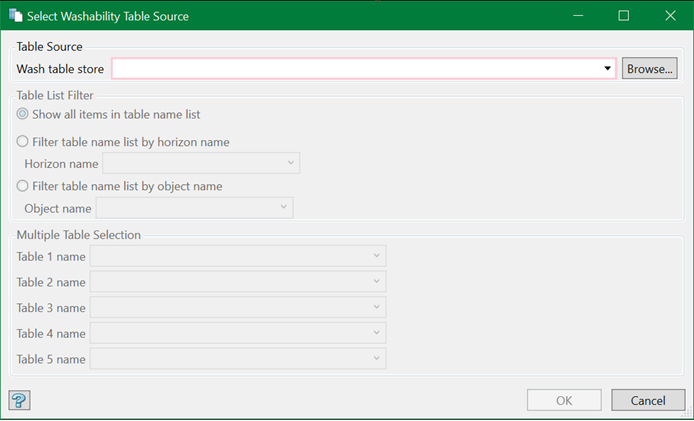Expand the Table 4 name combo box

click(377, 333)
